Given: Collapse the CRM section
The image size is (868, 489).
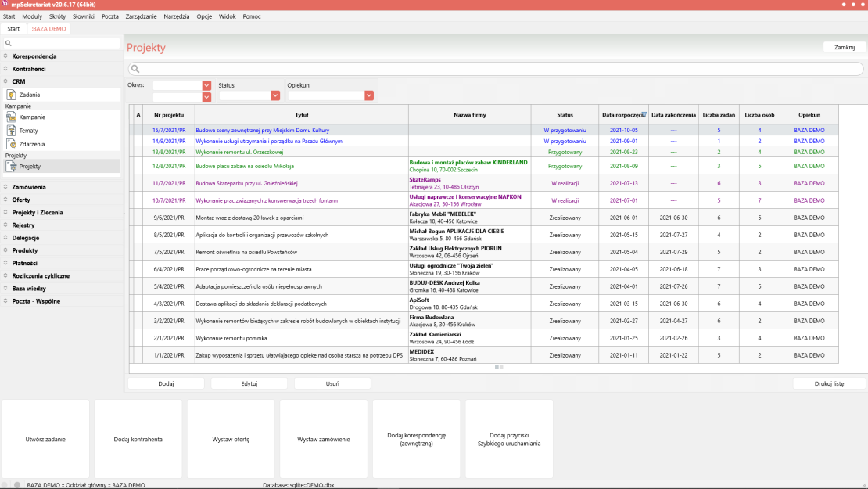Looking at the screenshot, I should 5,81.
